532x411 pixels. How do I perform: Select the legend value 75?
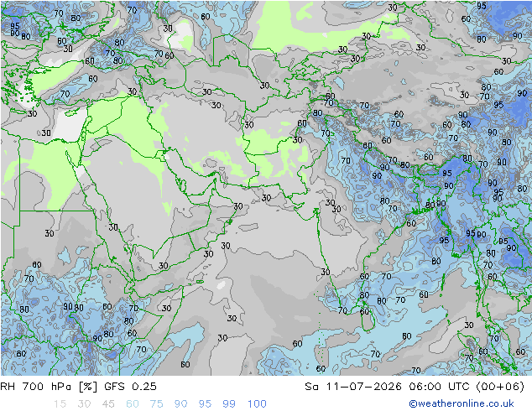pos(156,404)
